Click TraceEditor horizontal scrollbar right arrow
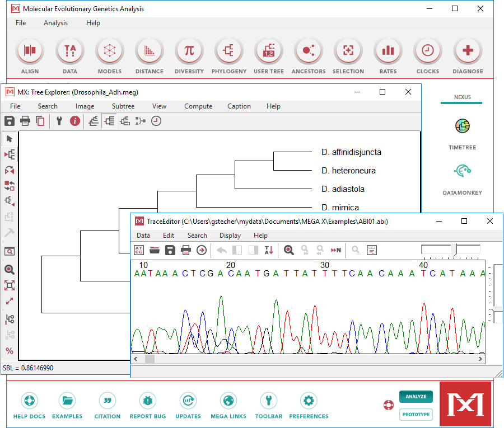The image size is (504, 428). point(480,359)
